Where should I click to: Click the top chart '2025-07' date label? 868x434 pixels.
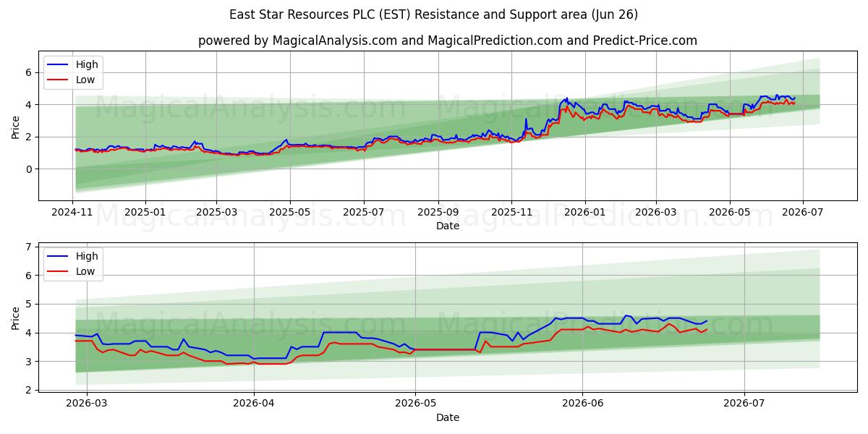(363, 212)
